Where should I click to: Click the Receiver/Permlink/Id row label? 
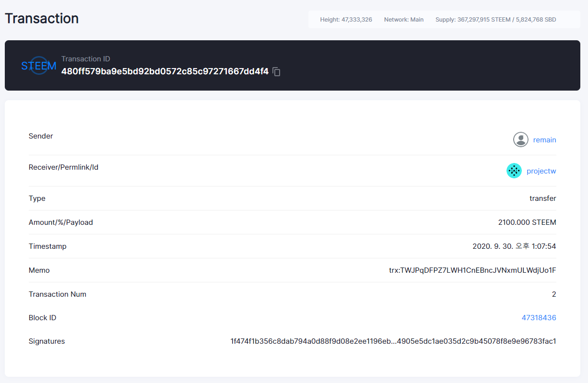pos(63,167)
